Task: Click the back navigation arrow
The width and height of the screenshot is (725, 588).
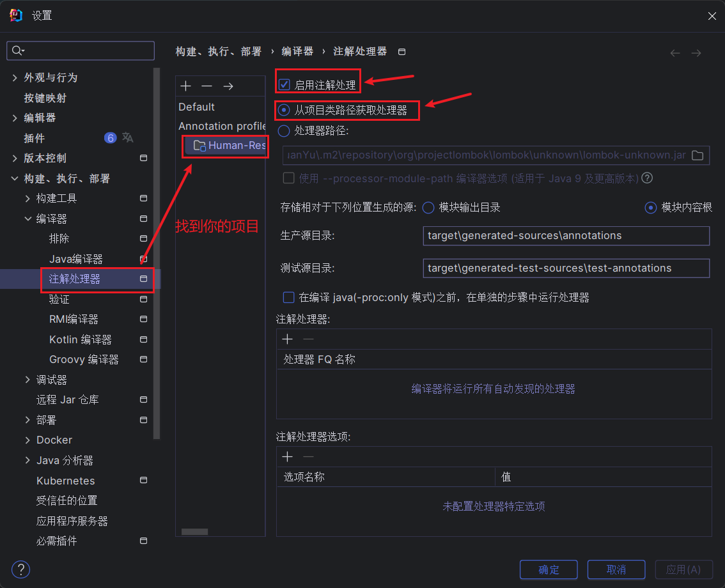Action: point(675,53)
